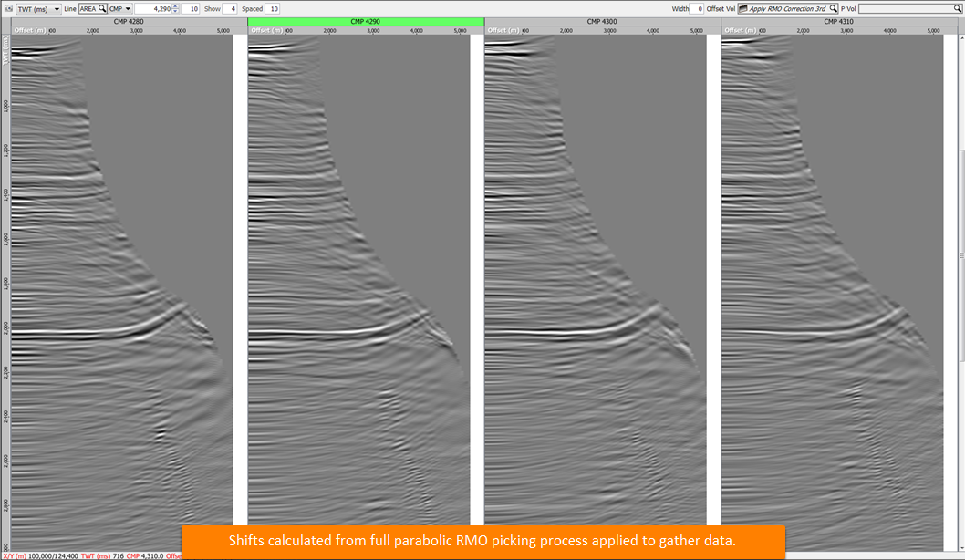Click the vertical scrollbar handle on the right edge

pos(961,255)
